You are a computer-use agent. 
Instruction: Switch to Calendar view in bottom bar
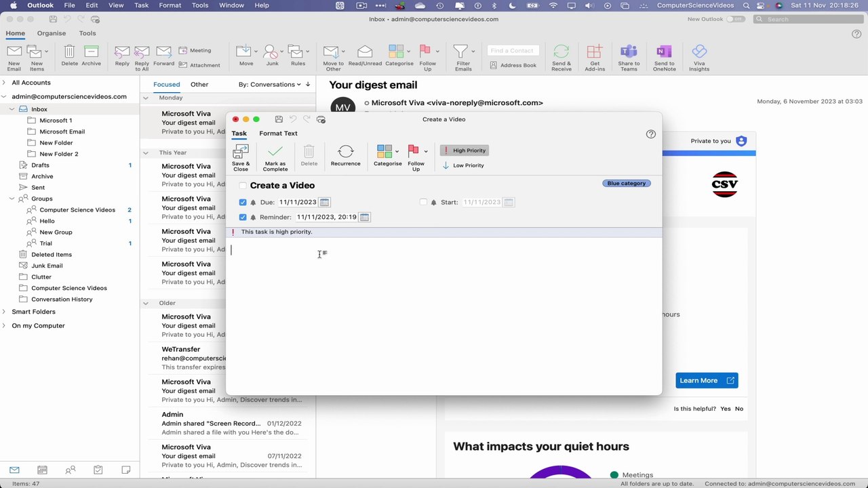click(x=42, y=470)
